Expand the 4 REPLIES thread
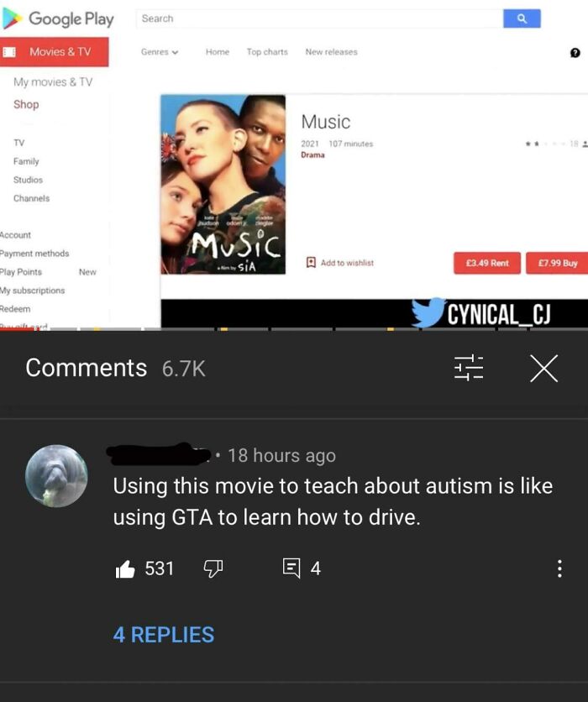 164,635
